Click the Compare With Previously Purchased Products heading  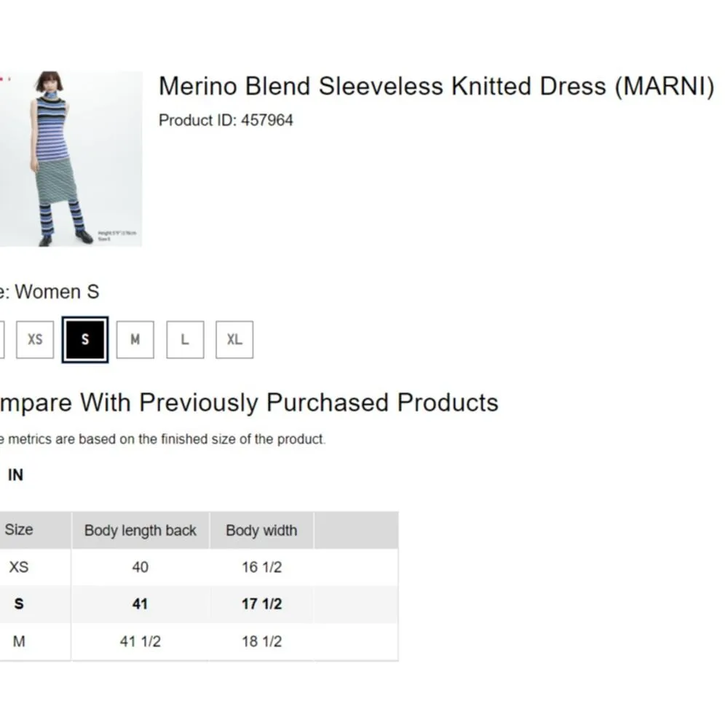coord(249,402)
